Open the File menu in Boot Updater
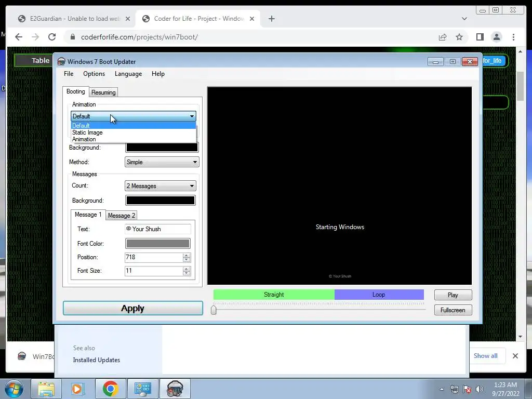This screenshot has width=532, height=399. tap(69, 74)
